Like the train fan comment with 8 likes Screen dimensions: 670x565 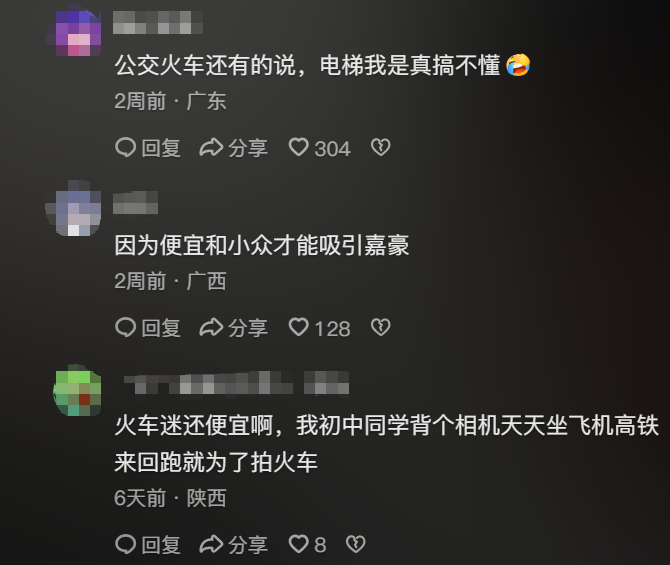(x=307, y=544)
